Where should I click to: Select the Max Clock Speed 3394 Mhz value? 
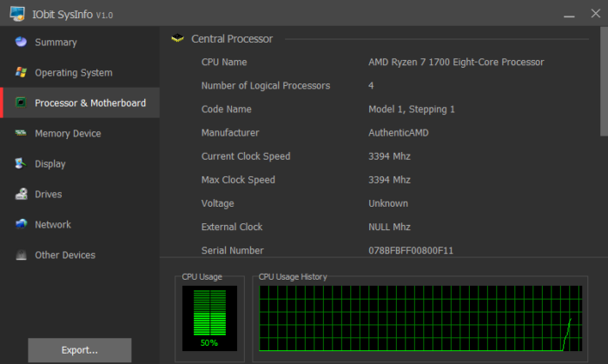coord(389,180)
